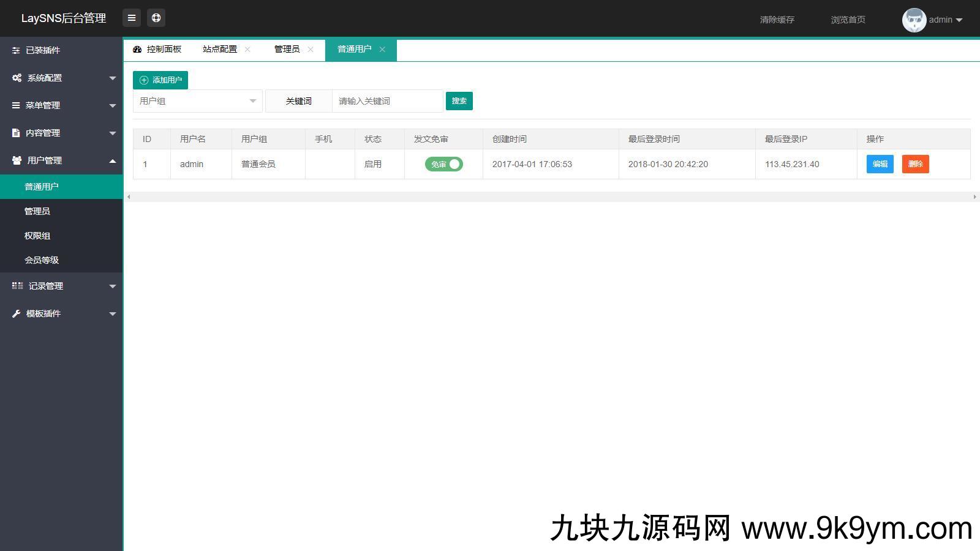The width and height of the screenshot is (980, 551).
Task: Click the keyword search input field
Action: click(387, 101)
